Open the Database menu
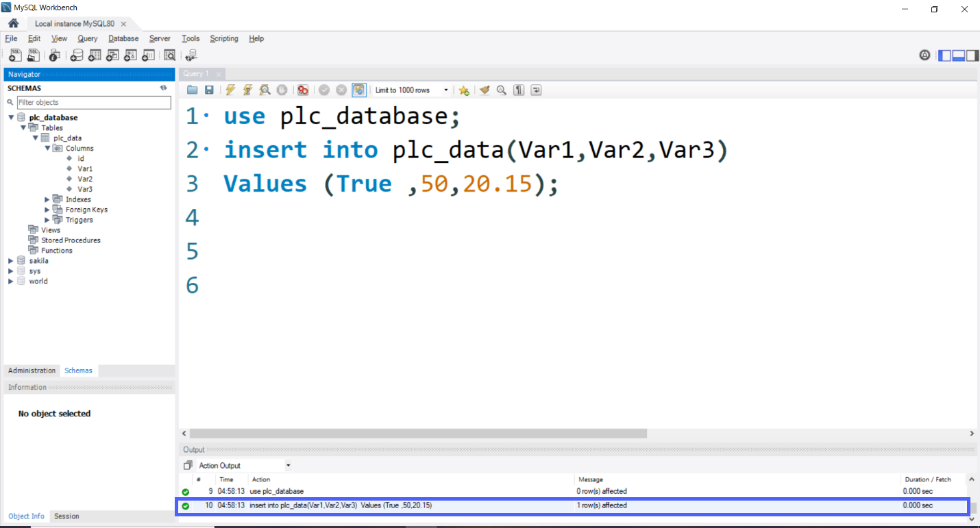 123,38
